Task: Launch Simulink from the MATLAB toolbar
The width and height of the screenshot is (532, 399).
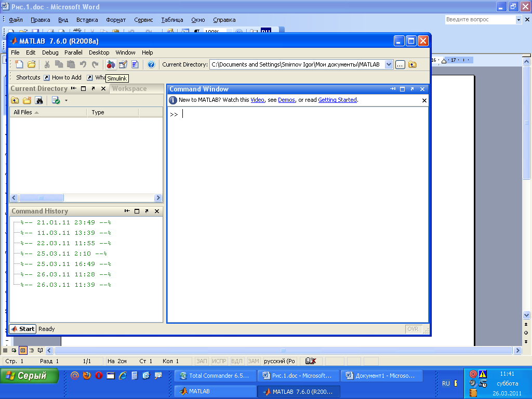Action: pyautogui.click(x=111, y=64)
